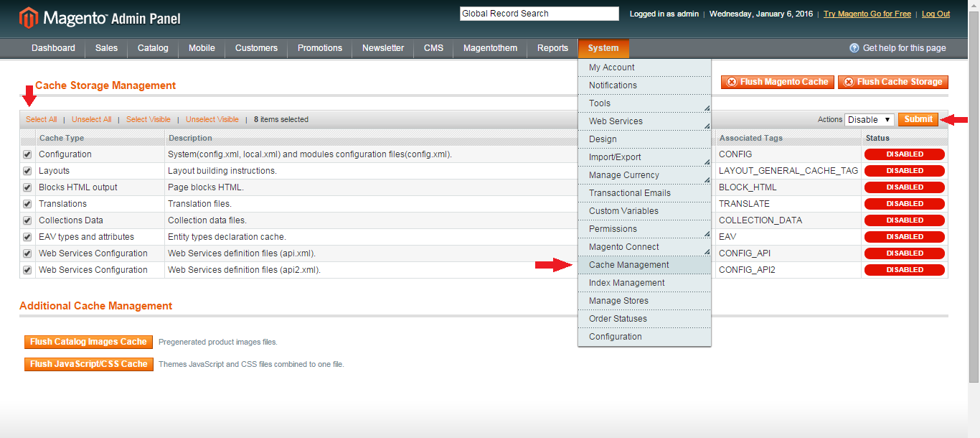Screen dimensions: 980x438
Task: Expand the Permissions submenu
Action: (644, 229)
